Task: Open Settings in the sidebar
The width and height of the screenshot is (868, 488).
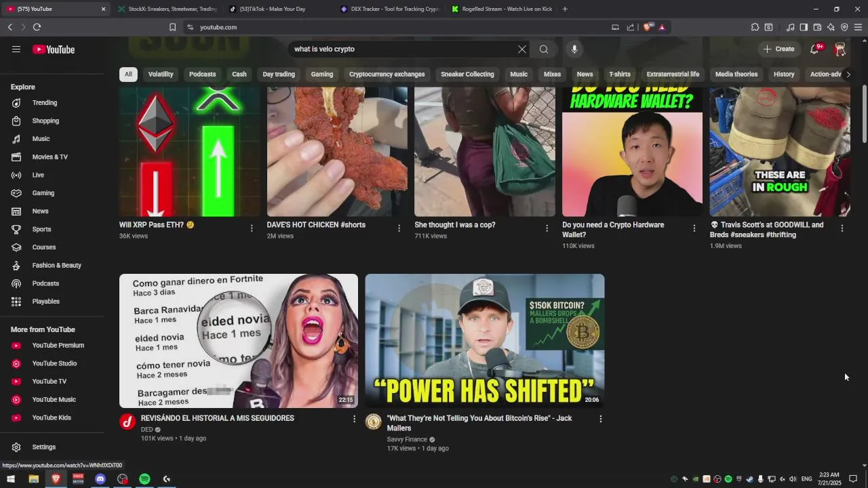Action: 43,447
